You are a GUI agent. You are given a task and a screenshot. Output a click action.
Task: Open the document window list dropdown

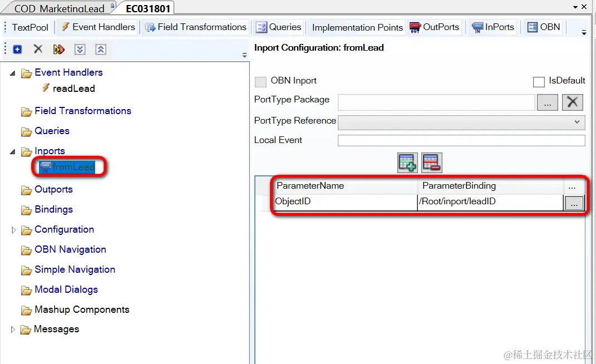pyautogui.click(x=575, y=7)
